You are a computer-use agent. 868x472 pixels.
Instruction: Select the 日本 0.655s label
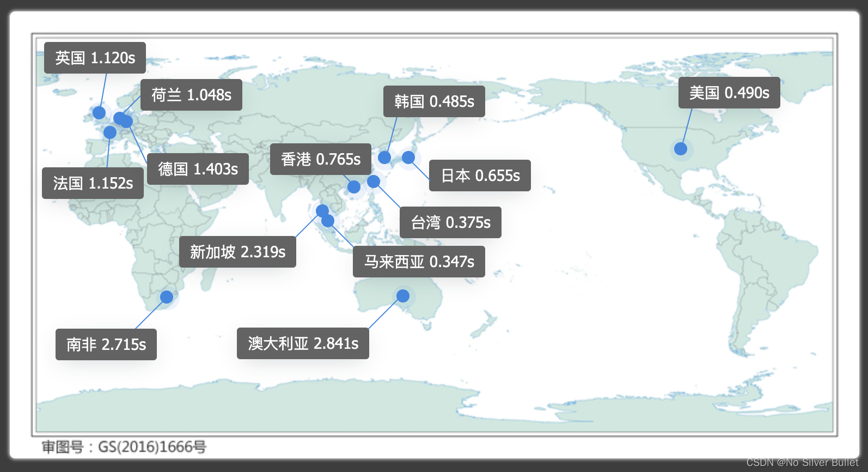[x=480, y=176]
